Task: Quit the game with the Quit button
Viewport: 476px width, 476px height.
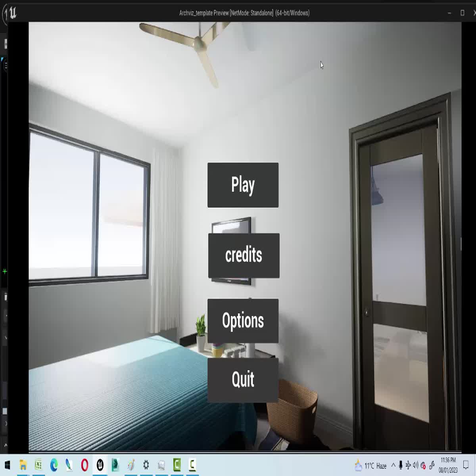Action: [x=243, y=379]
